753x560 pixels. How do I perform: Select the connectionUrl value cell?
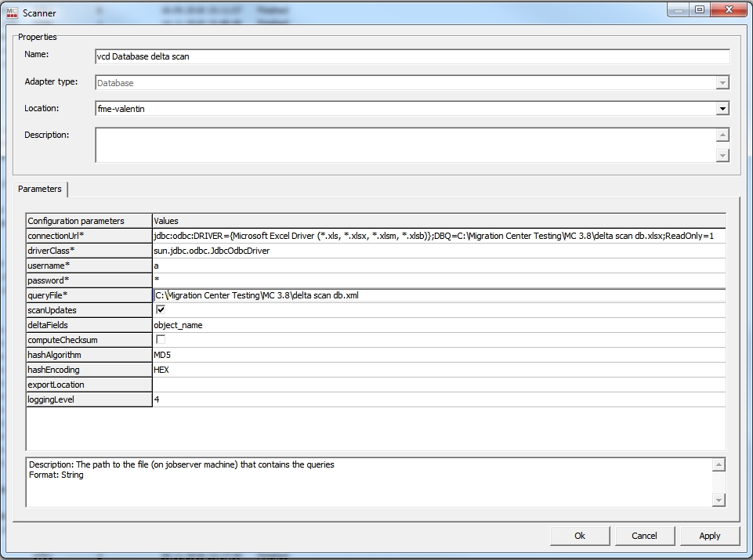pyautogui.click(x=438, y=236)
